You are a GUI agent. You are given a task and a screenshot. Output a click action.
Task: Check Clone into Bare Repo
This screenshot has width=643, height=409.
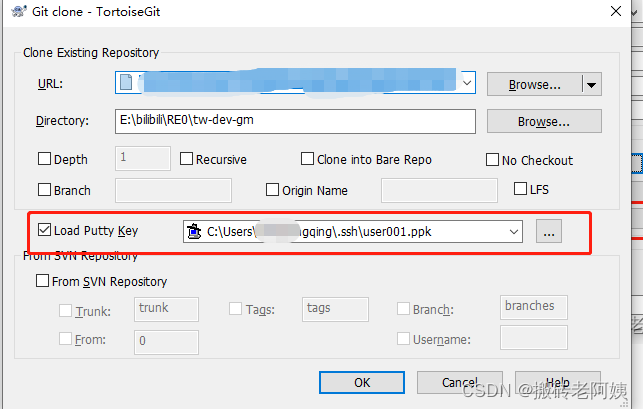tap(307, 159)
